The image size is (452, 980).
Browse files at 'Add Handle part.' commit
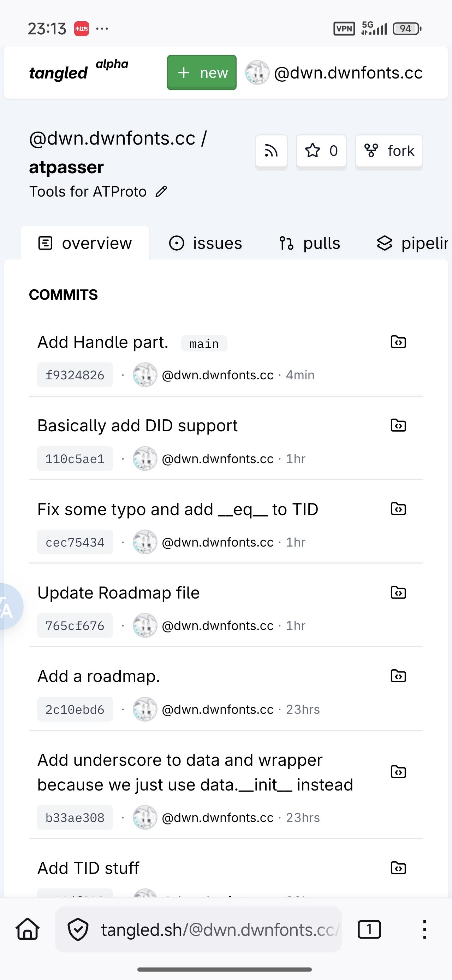[398, 342]
